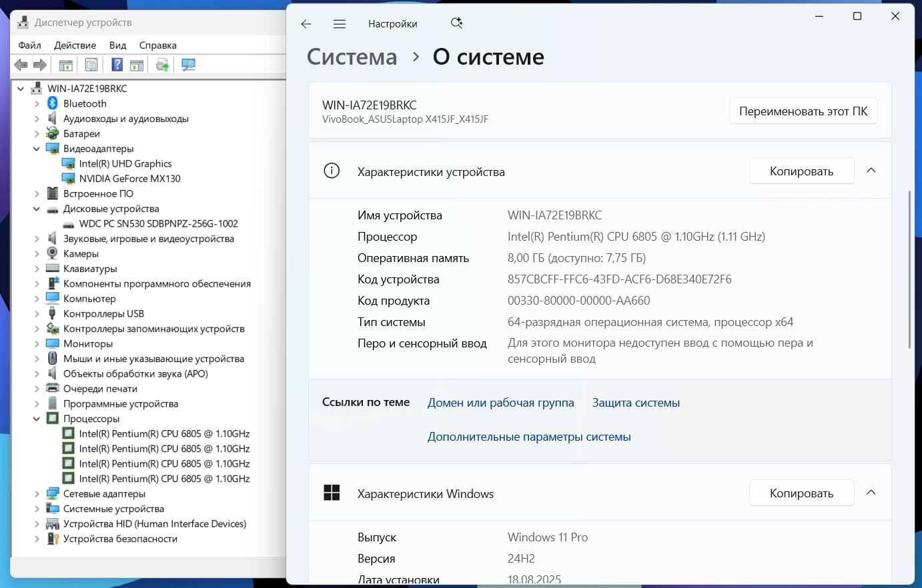Select Компоненты программного обеспечения category
Image resolution: width=922 pixels, height=588 pixels.
157,283
